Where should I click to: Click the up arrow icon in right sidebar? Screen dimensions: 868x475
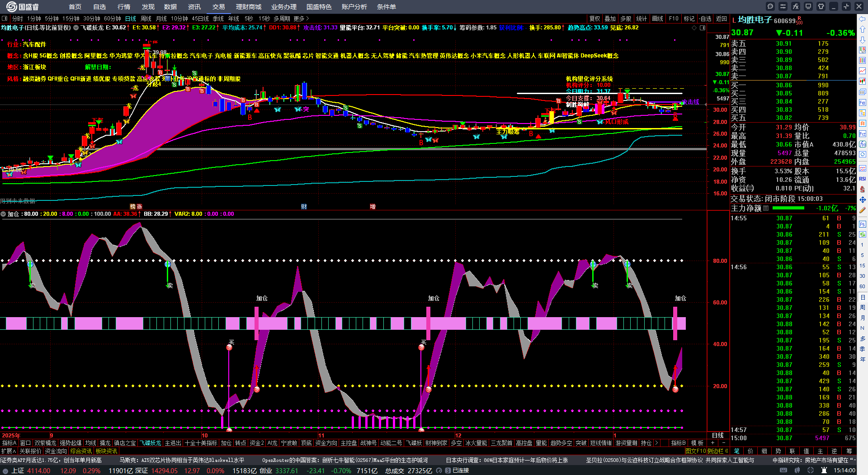click(863, 30)
